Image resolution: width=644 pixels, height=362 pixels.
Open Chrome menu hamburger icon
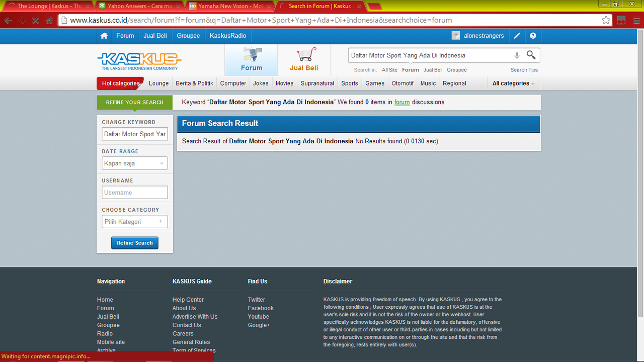(x=636, y=20)
